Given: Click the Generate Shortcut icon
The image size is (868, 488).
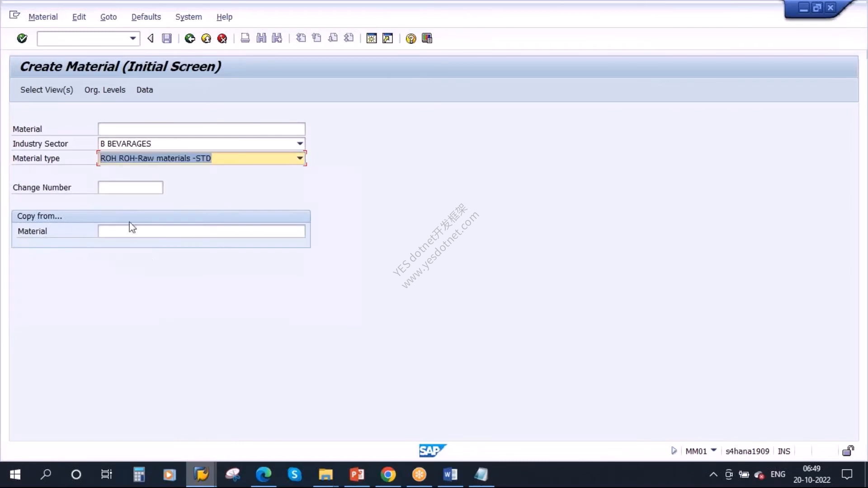Looking at the screenshot, I should (387, 38).
